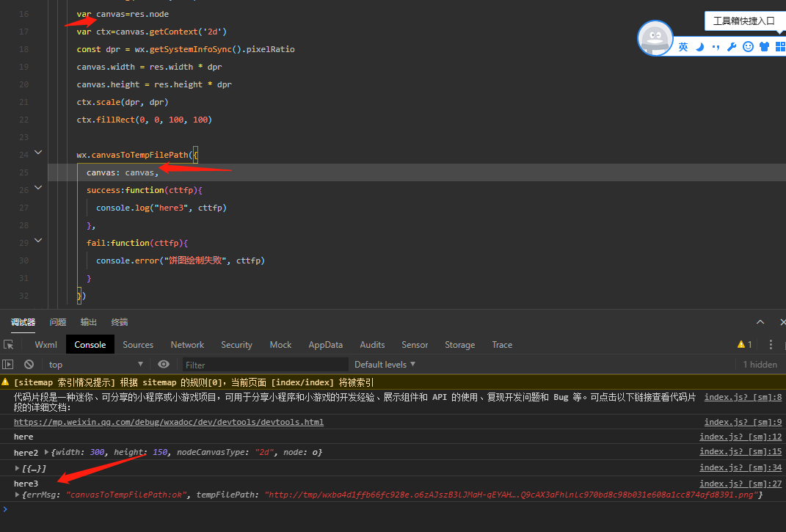
Task: Open the Wxml devtools tab
Action: pyautogui.click(x=46, y=344)
